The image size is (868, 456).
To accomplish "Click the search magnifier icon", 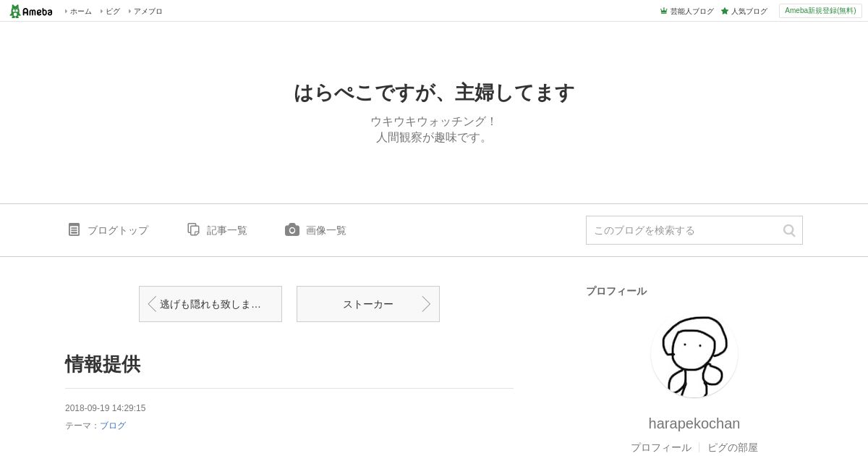I will (x=789, y=230).
